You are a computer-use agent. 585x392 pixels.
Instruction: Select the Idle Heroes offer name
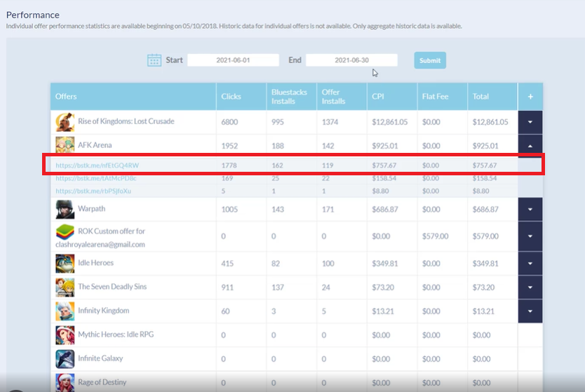[x=95, y=262]
